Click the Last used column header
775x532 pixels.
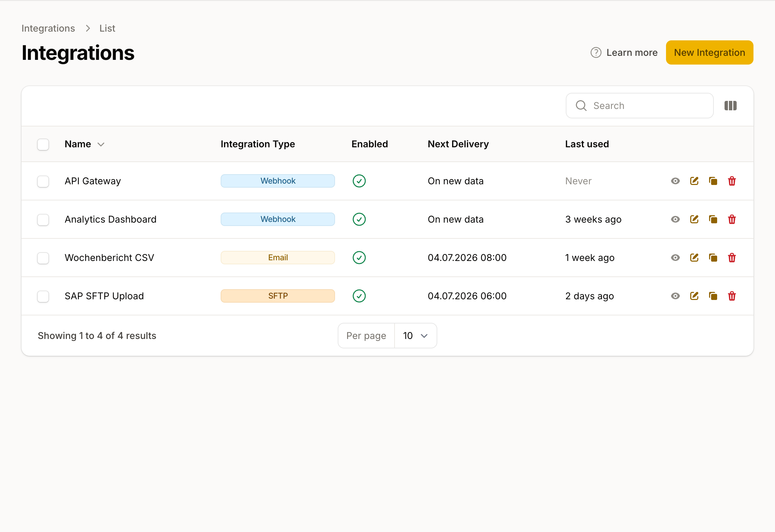click(587, 144)
